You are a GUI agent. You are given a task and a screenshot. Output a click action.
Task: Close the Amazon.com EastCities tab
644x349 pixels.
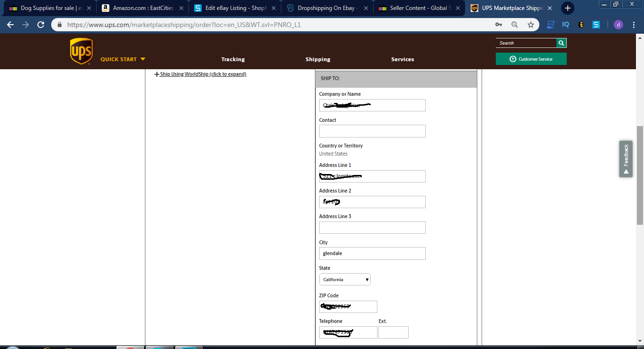[x=181, y=8]
